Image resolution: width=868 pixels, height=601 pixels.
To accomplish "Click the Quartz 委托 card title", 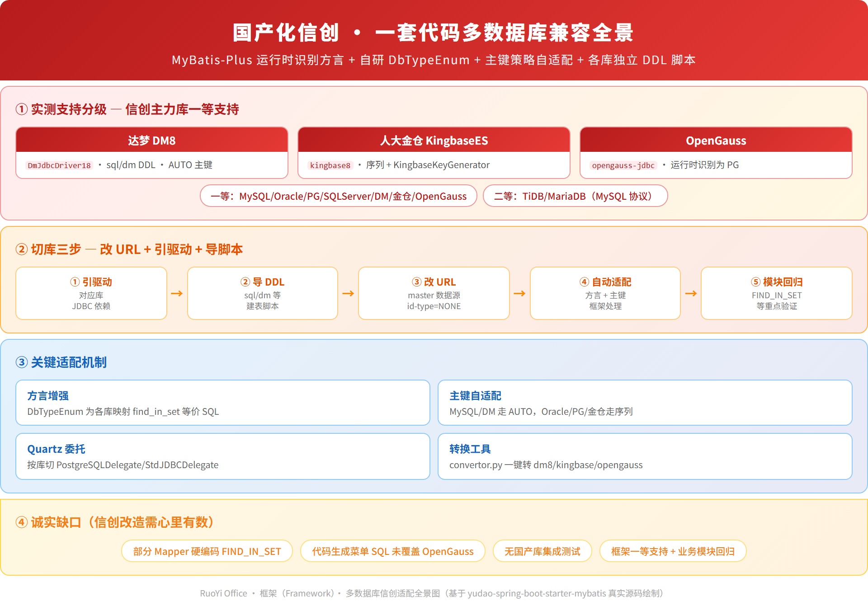I will [x=57, y=449].
